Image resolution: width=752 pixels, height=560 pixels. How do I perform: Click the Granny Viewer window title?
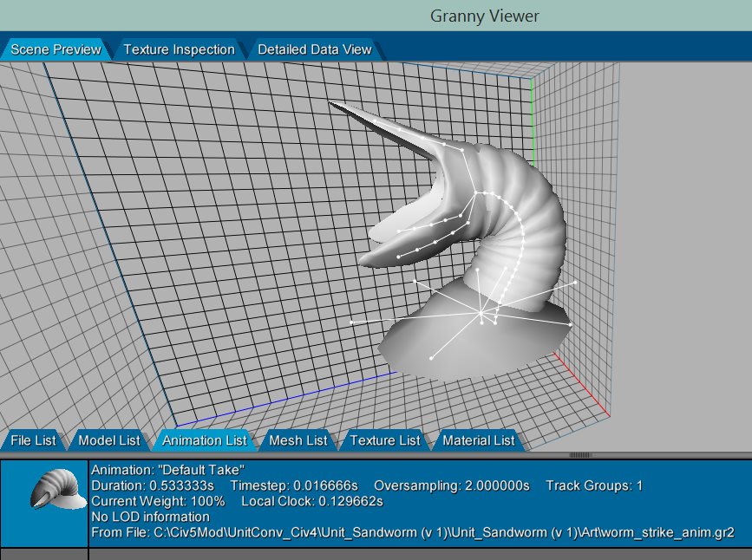click(x=484, y=16)
